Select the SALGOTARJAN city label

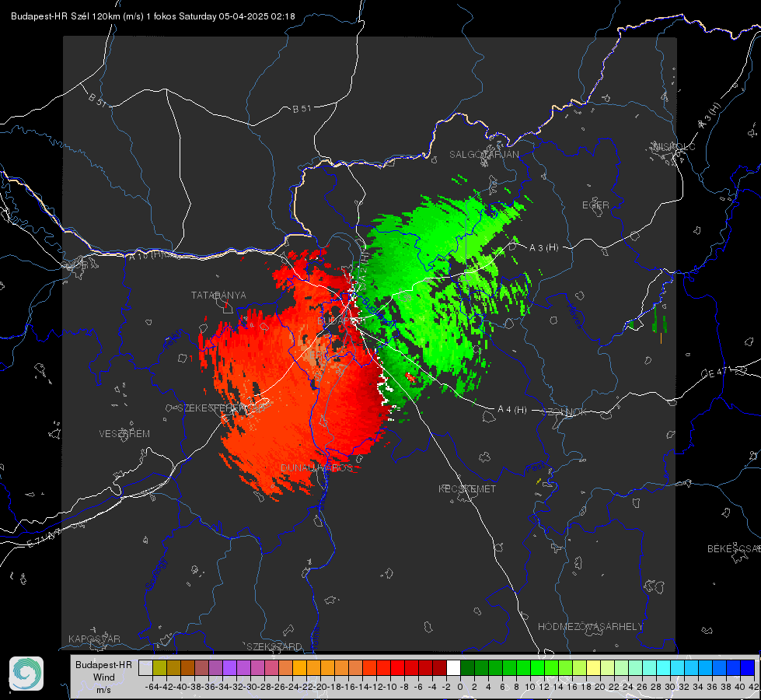tap(483, 155)
